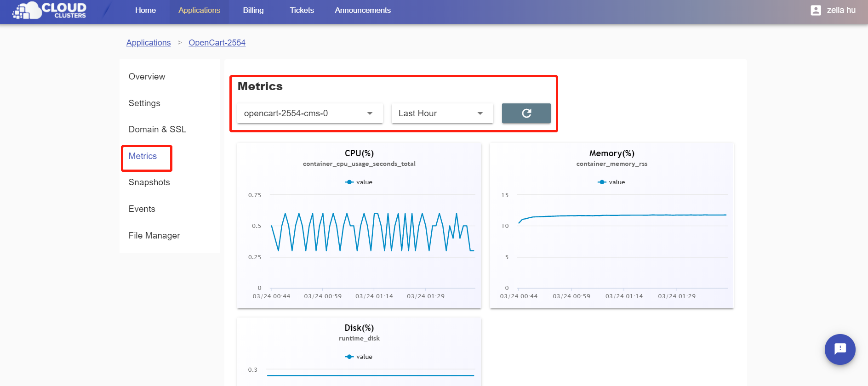This screenshot has height=386, width=868.
Task: Open the Applications top menu
Action: [199, 10]
